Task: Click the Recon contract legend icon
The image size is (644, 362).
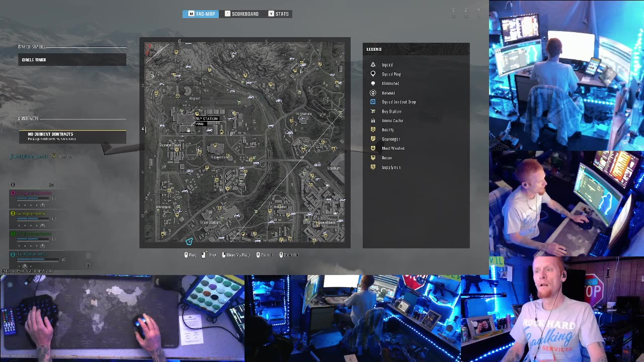Action: tap(373, 158)
